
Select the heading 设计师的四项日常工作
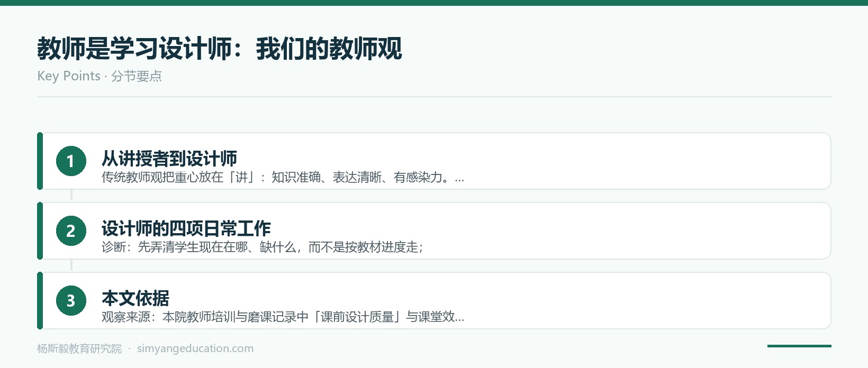(186, 228)
